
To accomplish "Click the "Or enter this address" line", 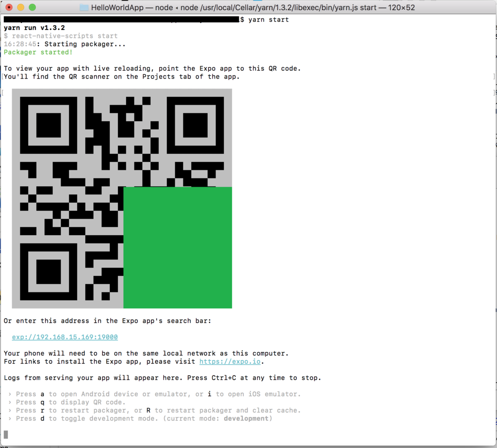I will click(x=107, y=320).
